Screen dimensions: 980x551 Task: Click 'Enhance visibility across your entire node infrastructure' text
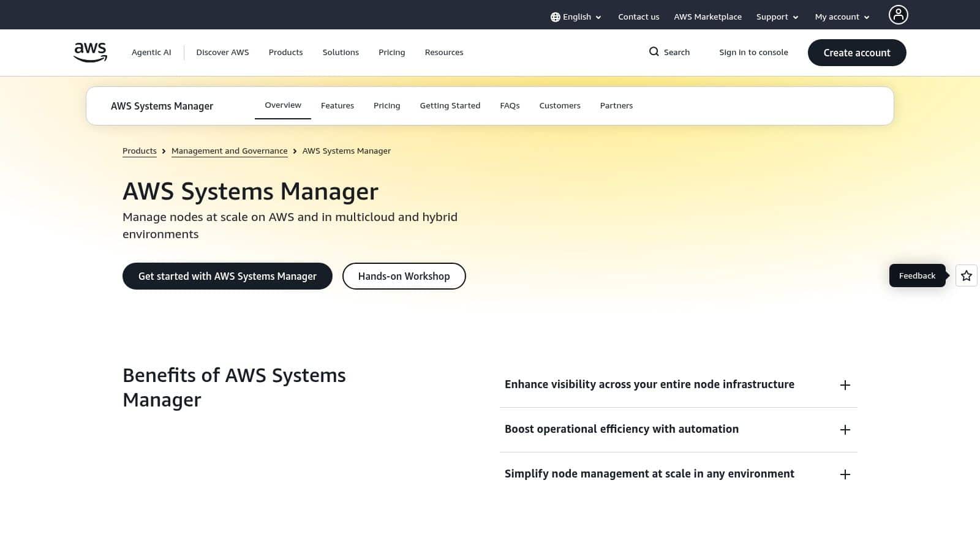click(x=649, y=384)
